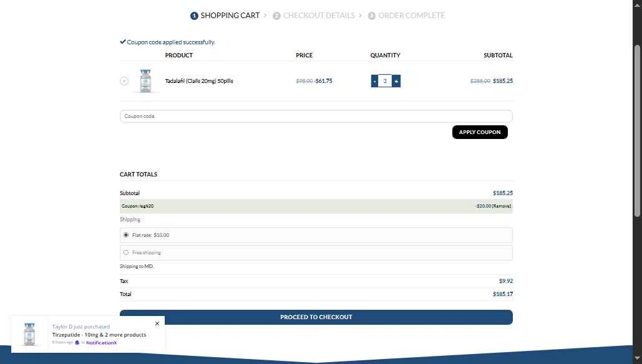Click the row subtotal $185.25 in product row

coord(503,81)
